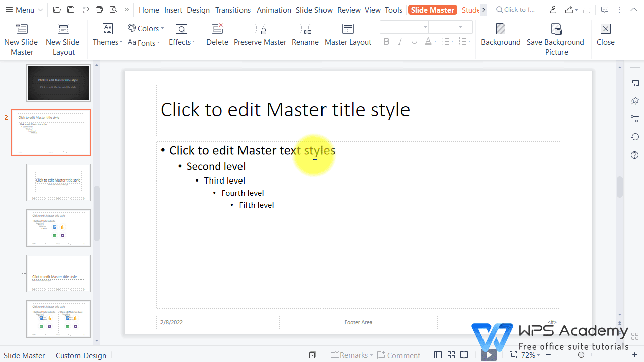
Task: Click the New Slide Layout icon
Action: coord(62,38)
